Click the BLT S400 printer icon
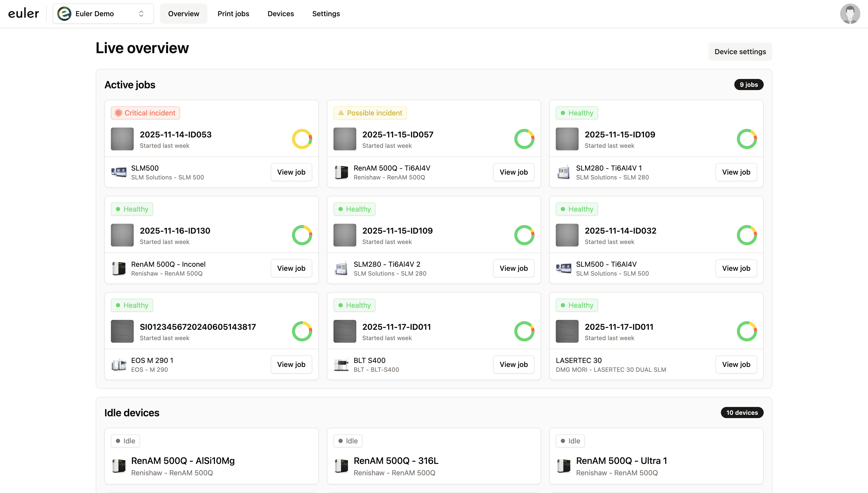This screenshot has width=868, height=493. click(341, 364)
